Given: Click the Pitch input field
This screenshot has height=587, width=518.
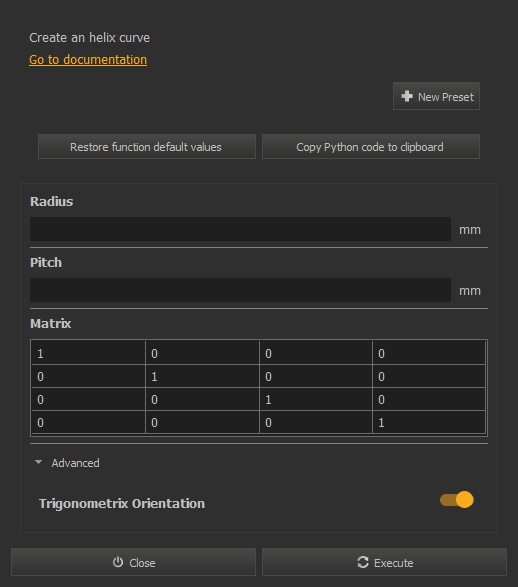Looking at the screenshot, I should 240,290.
